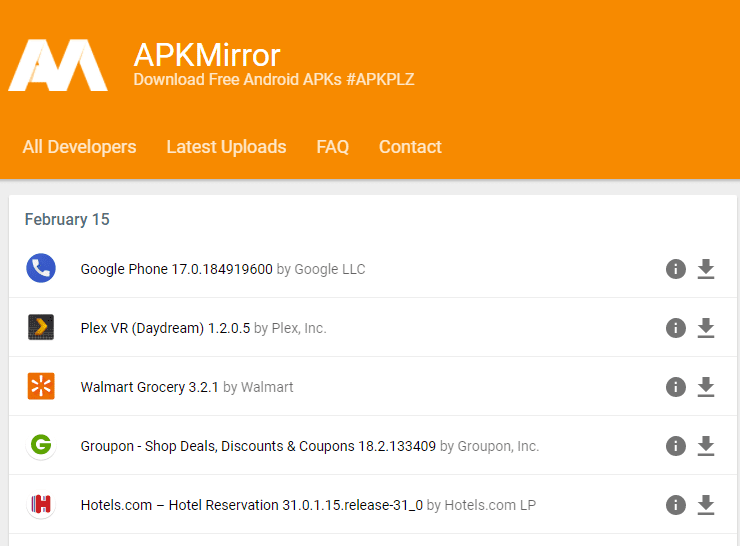
Task: Open info for Google Phone entry
Action: pyautogui.click(x=676, y=269)
